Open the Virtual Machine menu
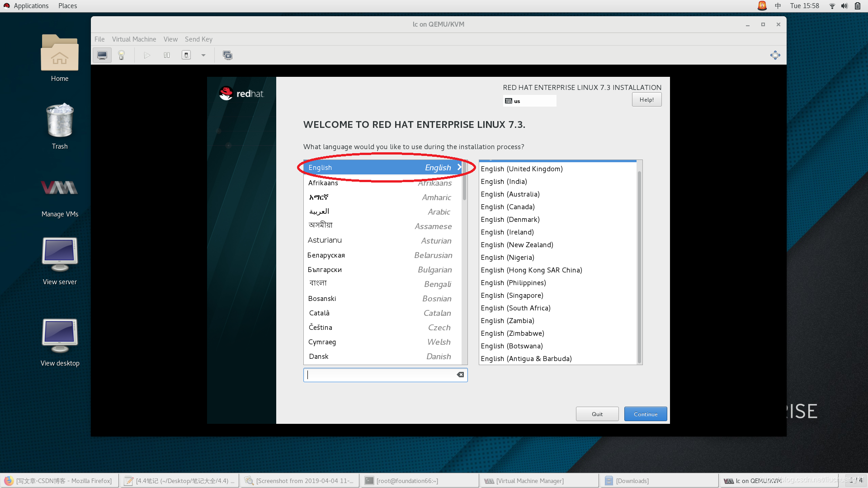The height and width of the screenshot is (488, 868). (x=134, y=39)
